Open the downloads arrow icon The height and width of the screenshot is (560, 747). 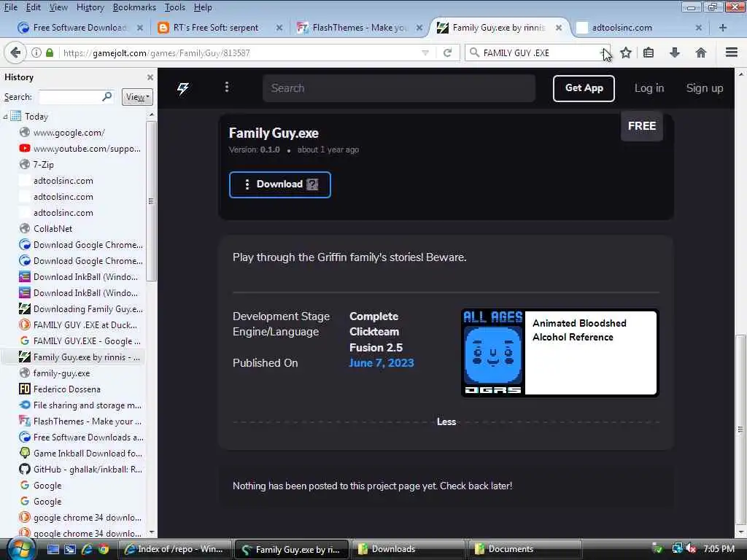tap(675, 52)
